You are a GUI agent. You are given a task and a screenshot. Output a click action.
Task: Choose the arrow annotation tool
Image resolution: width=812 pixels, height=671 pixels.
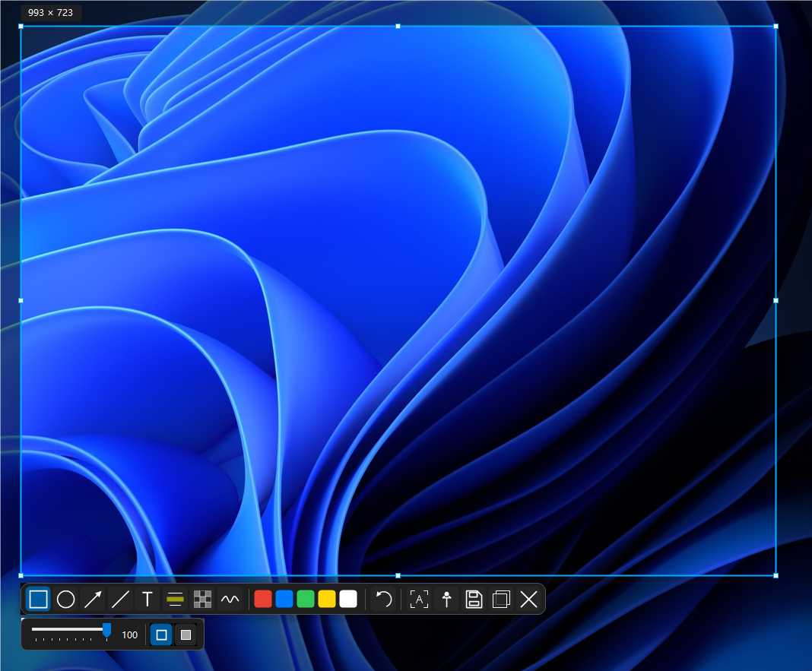pos(94,600)
